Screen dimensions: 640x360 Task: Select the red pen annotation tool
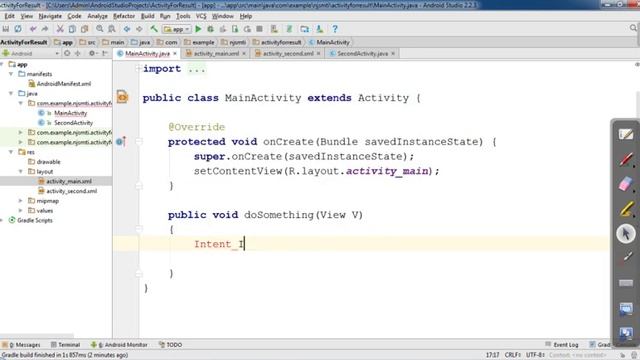click(x=626, y=159)
